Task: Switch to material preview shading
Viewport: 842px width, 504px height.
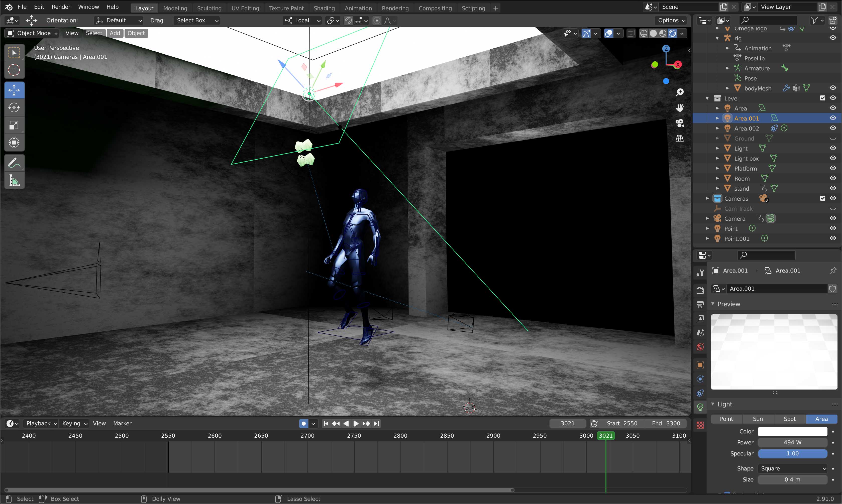Action: click(663, 33)
